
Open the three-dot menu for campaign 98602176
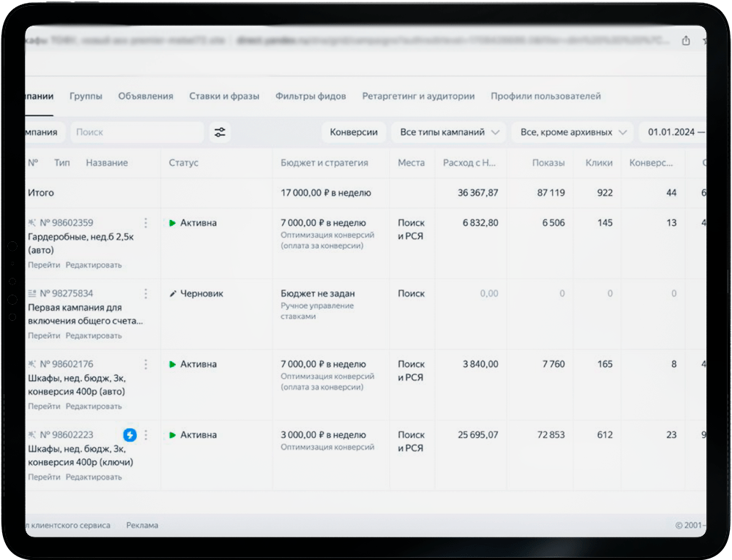(146, 364)
